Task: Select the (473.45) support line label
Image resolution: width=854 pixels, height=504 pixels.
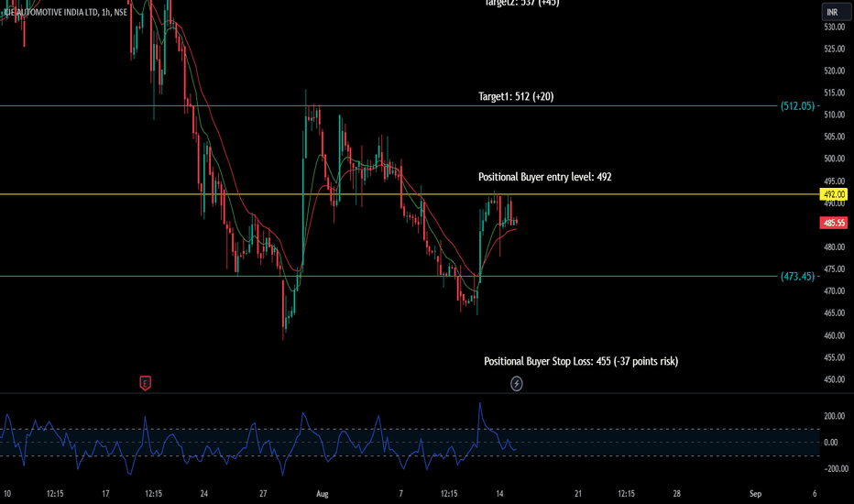Action: (797, 276)
